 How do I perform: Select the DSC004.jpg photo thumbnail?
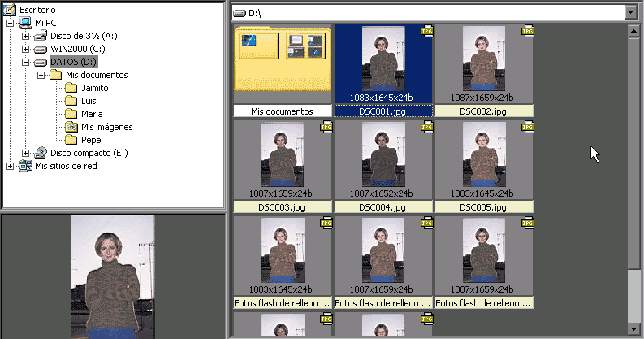tap(383, 154)
